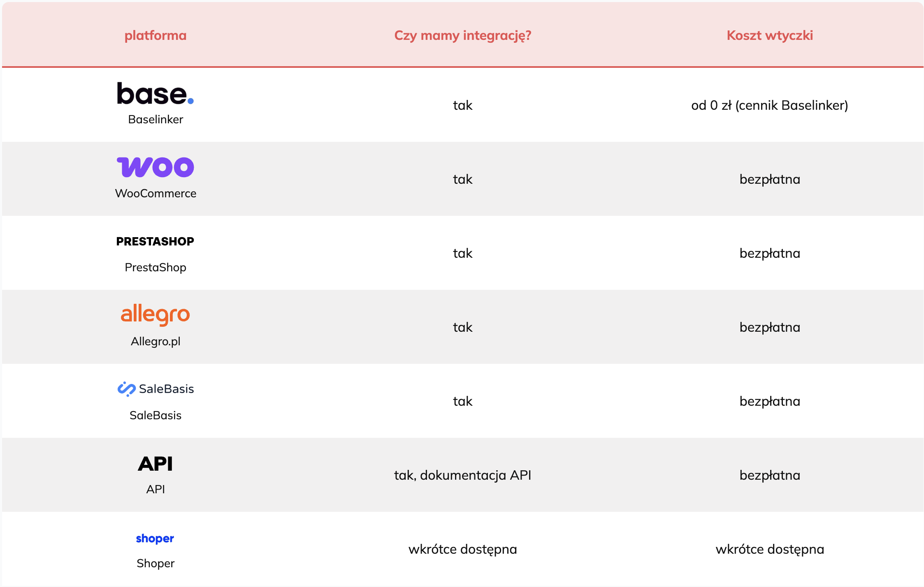924x587 pixels.
Task: Select the 'Koszt wtyczki' column header
Action: pos(769,35)
